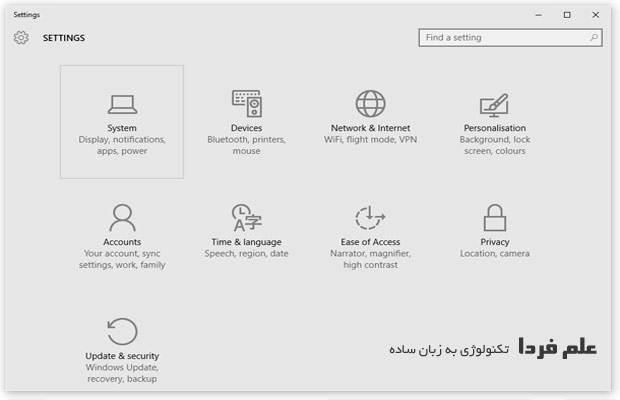Select the Network & Internet globe icon
This screenshot has height=400, width=620.
click(x=370, y=103)
